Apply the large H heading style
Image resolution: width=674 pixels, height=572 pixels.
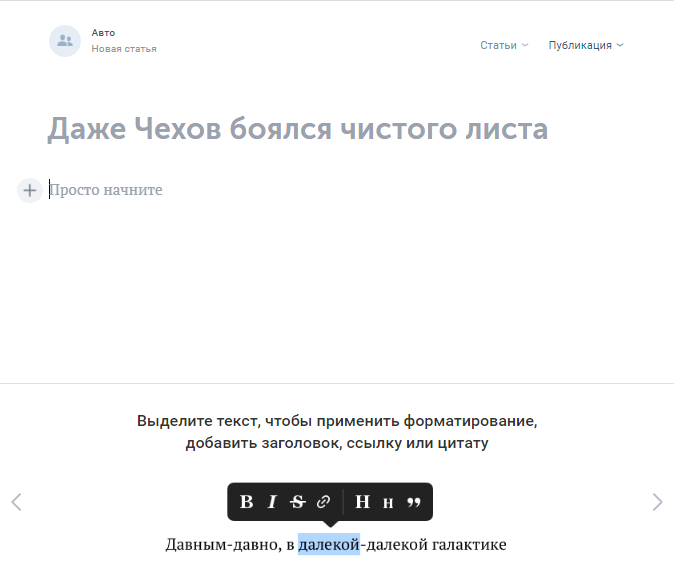(x=362, y=502)
